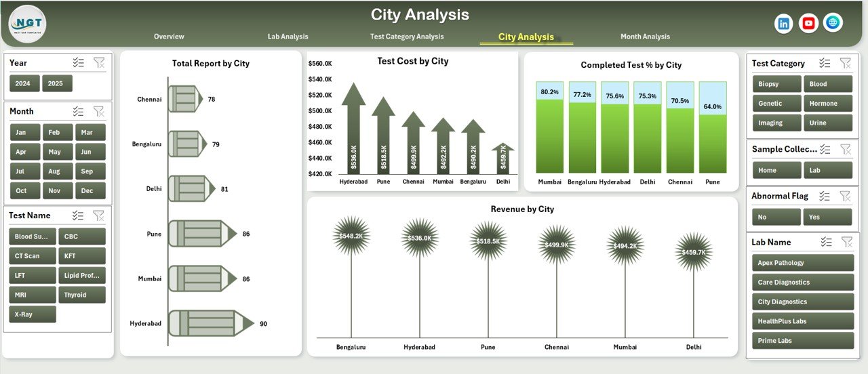Filter by HealthPlus Labs
The width and height of the screenshot is (868, 374).
click(804, 321)
